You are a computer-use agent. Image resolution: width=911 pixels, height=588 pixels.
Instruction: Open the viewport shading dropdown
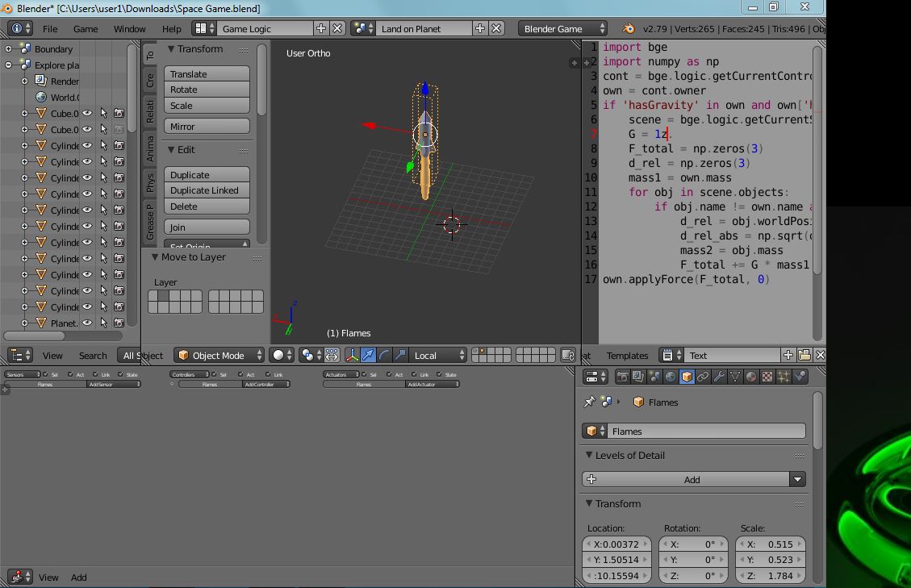283,355
